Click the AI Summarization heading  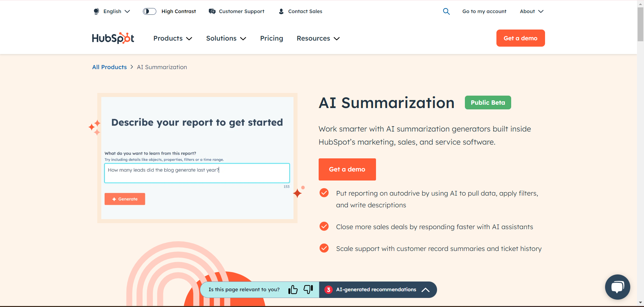coord(386,103)
